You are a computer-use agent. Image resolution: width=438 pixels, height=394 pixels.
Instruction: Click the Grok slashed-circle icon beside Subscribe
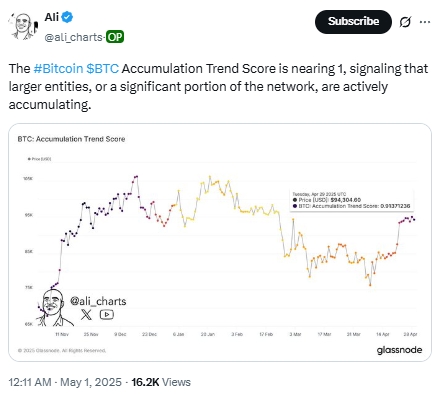[405, 22]
